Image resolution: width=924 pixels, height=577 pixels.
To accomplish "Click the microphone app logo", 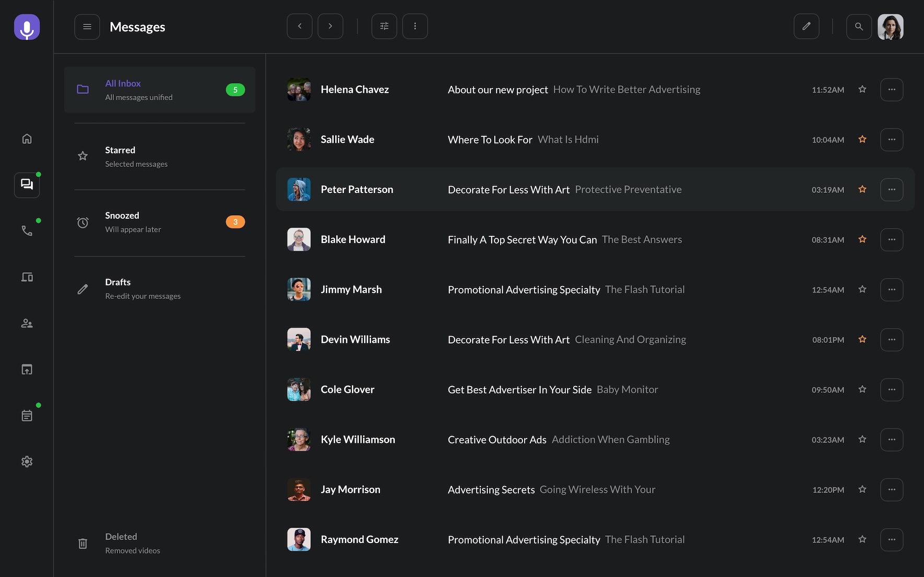I will (x=27, y=27).
